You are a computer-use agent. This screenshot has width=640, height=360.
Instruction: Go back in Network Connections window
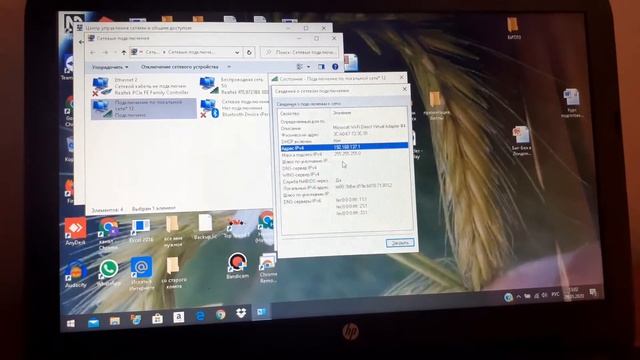pyautogui.click(x=93, y=52)
